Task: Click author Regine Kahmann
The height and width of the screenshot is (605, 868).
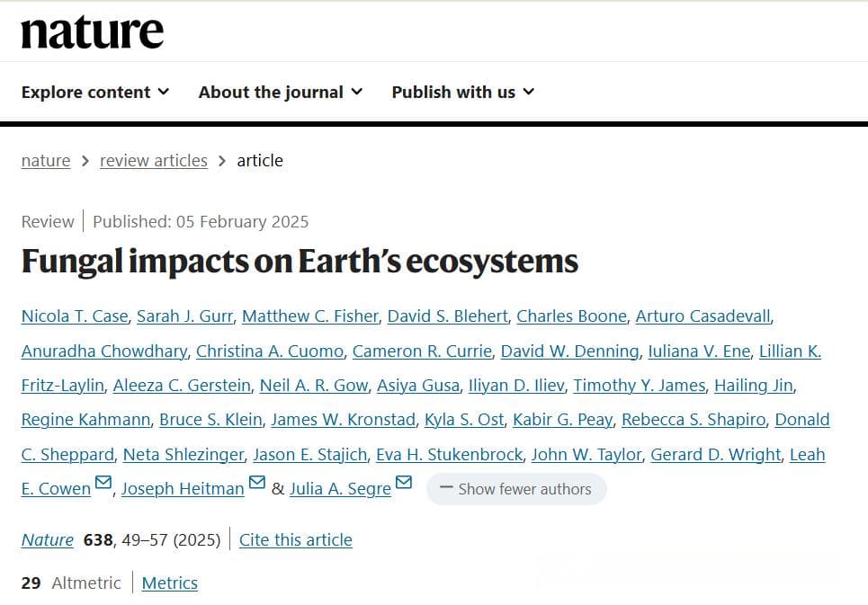Action: click(85, 420)
